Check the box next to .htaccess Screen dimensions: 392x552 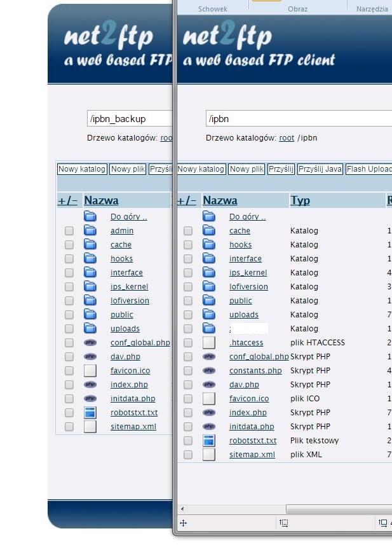(188, 343)
